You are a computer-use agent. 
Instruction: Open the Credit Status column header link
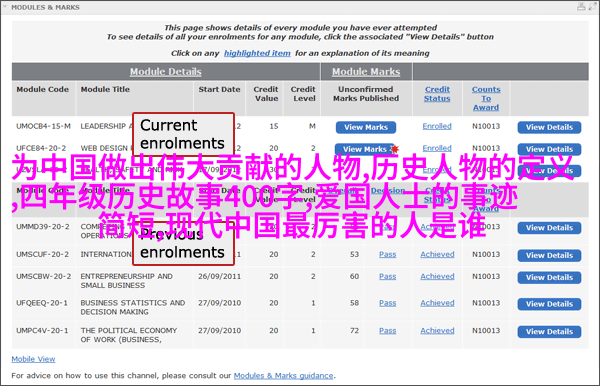(437, 94)
